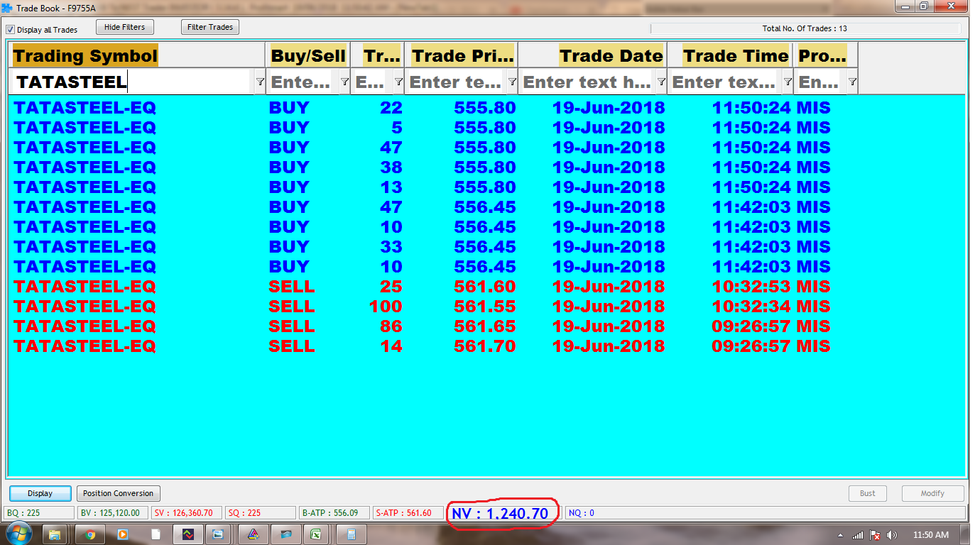
Task: Open the Trading Symbol column filter funnel
Action: 260,82
